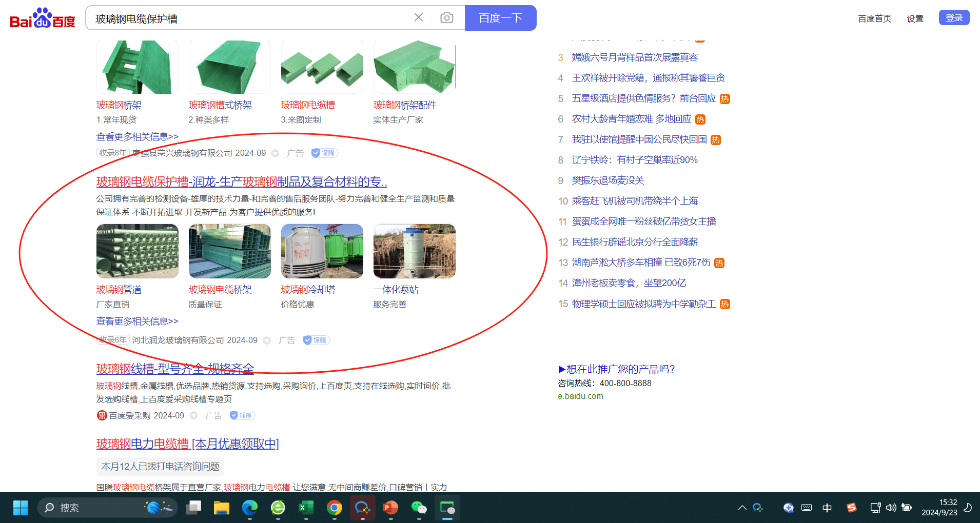Open the network tray icon
The width and height of the screenshot is (980, 523).
[x=875, y=508]
